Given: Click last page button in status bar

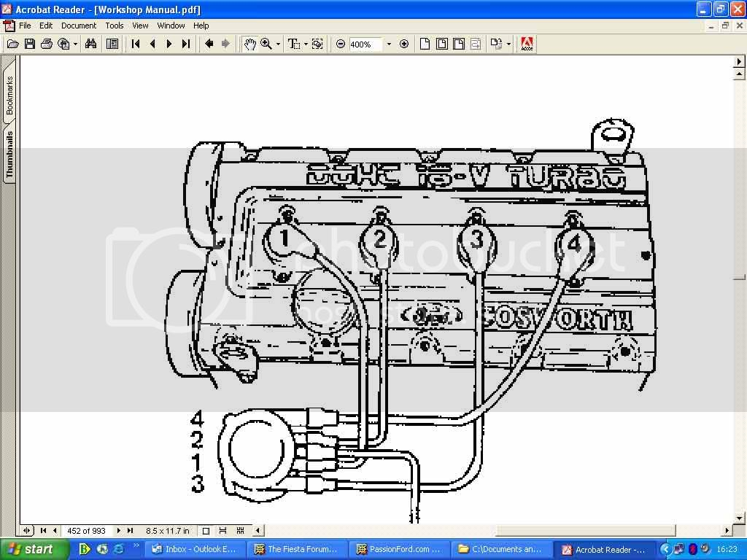Looking at the screenshot, I should pos(130,531).
